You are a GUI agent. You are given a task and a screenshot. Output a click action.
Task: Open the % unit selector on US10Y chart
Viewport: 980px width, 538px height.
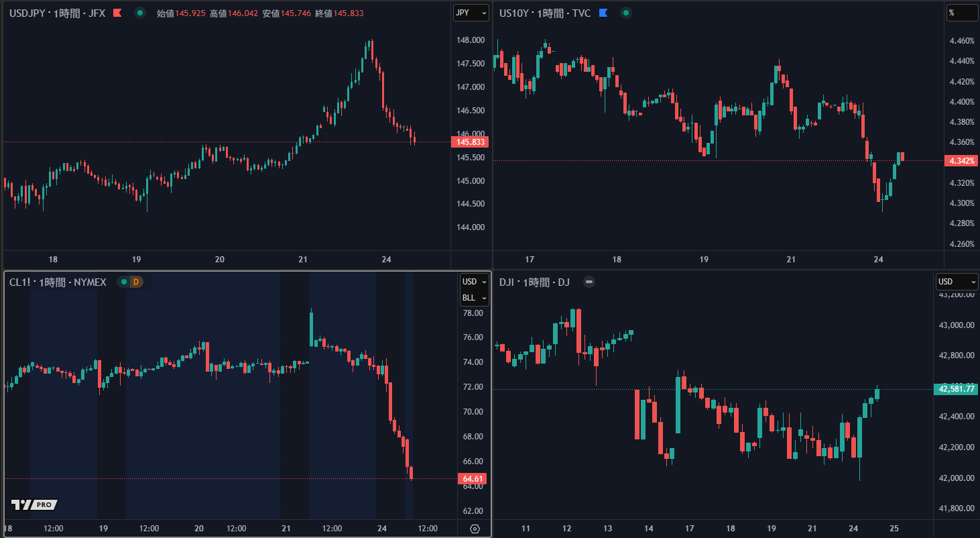point(962,13)
